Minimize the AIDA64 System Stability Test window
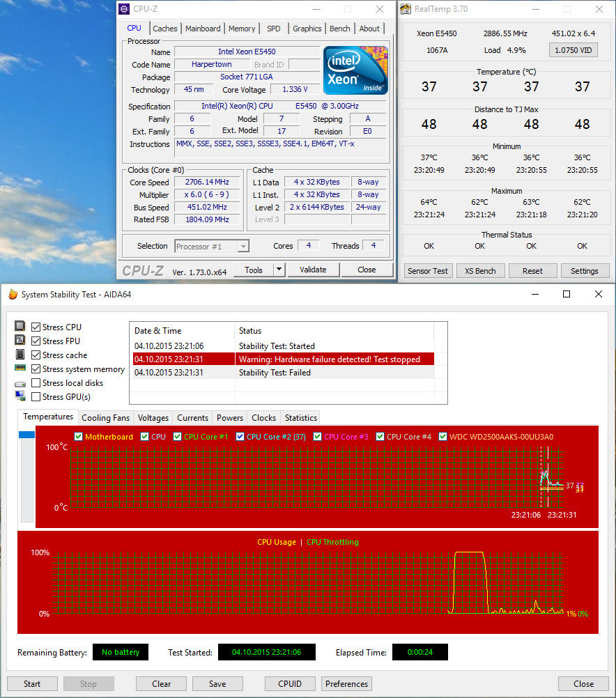The image size is (616, 698). coord(535,294)
